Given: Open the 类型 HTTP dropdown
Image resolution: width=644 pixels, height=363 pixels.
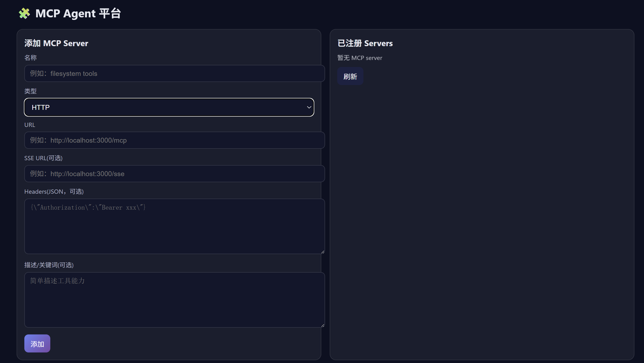Looking at the screenshot, I should tap(169, 107).
